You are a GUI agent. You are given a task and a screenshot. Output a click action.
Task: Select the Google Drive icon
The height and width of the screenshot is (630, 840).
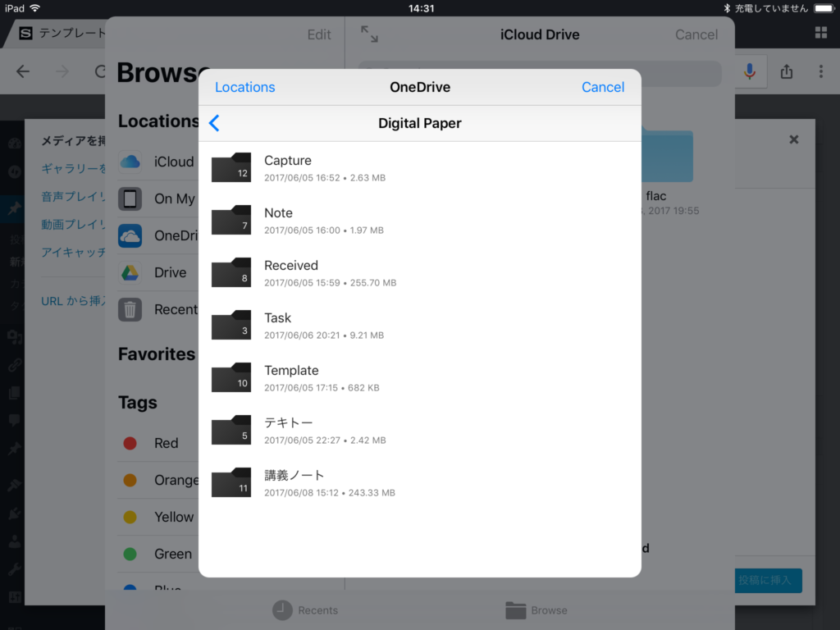point(130,272)
